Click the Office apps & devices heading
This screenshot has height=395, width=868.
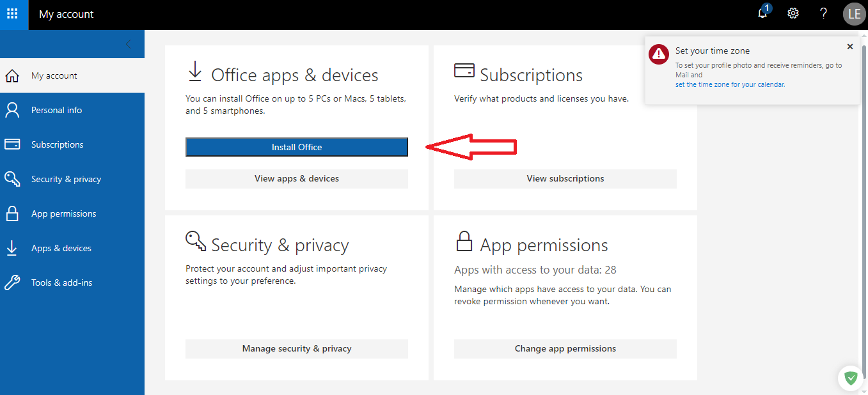point(295,75)
